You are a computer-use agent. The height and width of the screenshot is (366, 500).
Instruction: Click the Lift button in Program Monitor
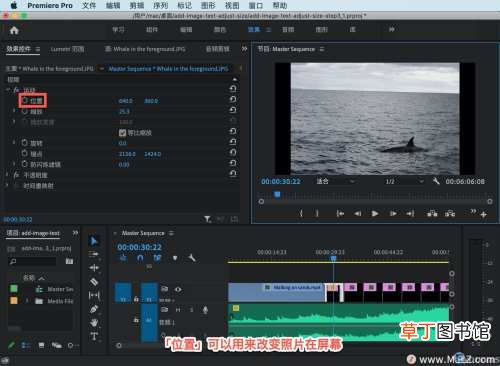click(x=432, y=213)
